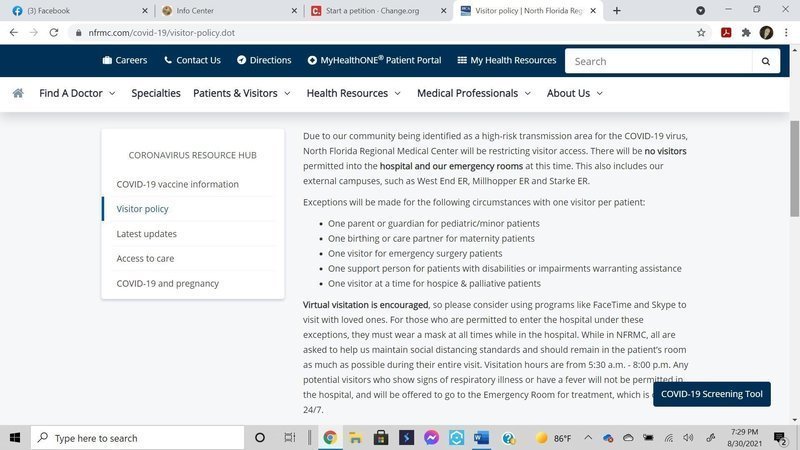Click the site search magnifier icon
The width and height of the screenshot is (800, 450).
tap(766, 61)
